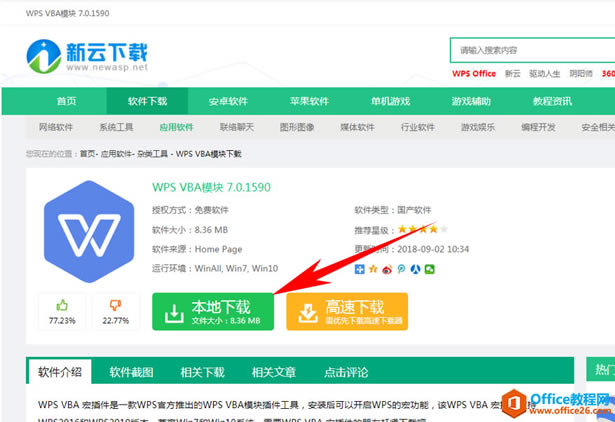Share to Tencent Weibo icon
The image size is (615, 422).
point(401,269)
